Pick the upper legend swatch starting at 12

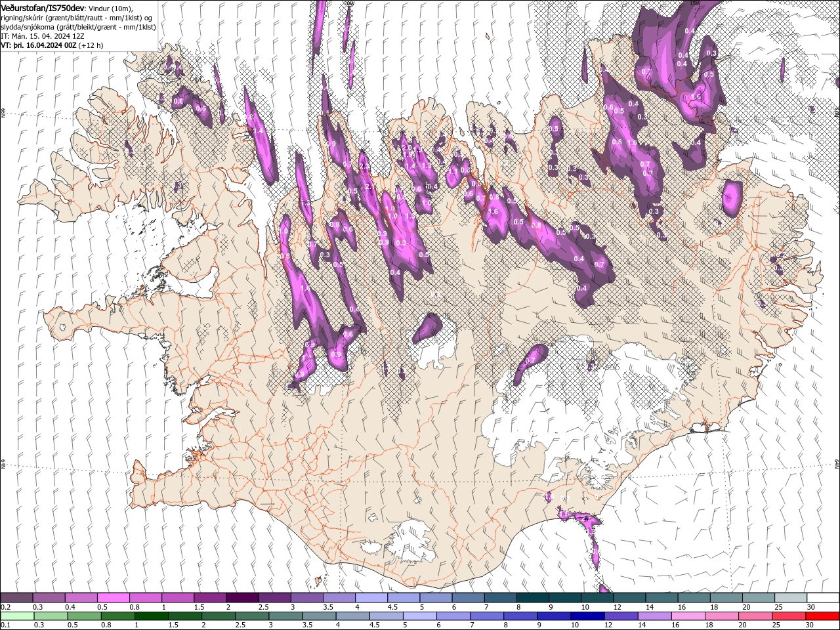click(629, 598)
